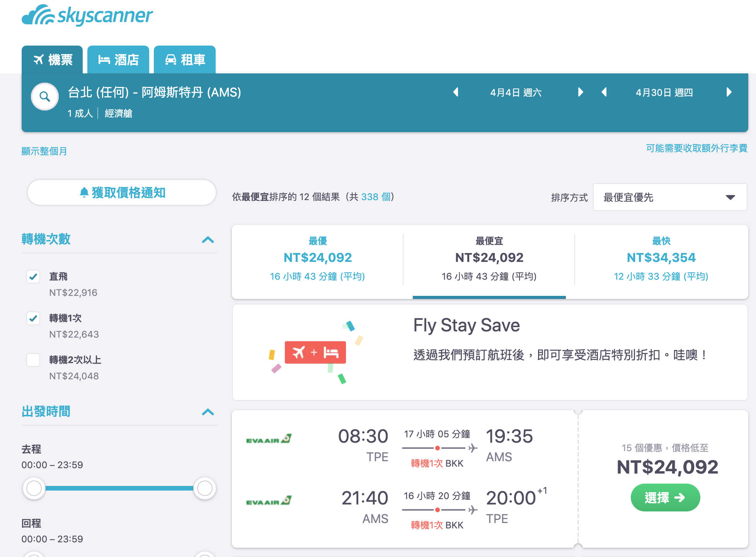Click 獲取價格通知 price alert button
756x557 pixels.
(x=121, y=192)
